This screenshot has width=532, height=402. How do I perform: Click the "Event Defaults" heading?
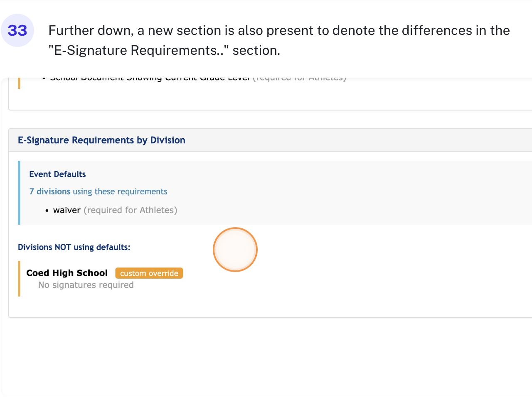pyautogui.click(x=57, y=174)
